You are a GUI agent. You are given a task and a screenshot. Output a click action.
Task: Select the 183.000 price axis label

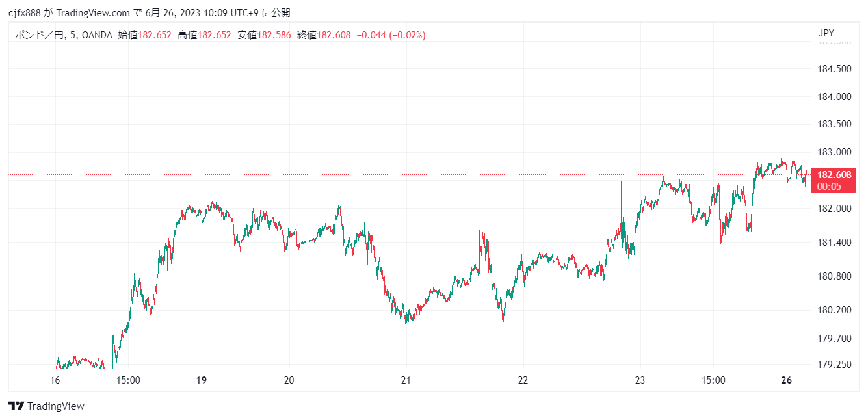tap(833, 152)
